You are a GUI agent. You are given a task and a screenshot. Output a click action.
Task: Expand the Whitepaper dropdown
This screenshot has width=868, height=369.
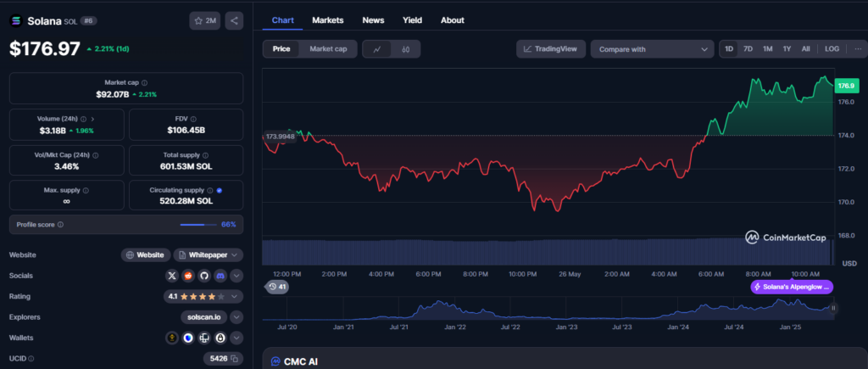point(209,254)
